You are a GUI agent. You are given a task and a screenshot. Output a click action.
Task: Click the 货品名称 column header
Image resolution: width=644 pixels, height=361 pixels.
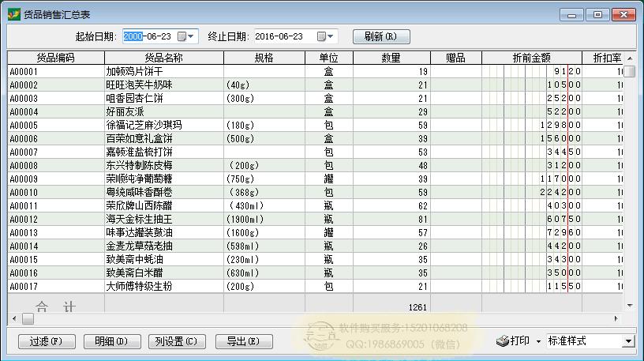pos(163,58)
